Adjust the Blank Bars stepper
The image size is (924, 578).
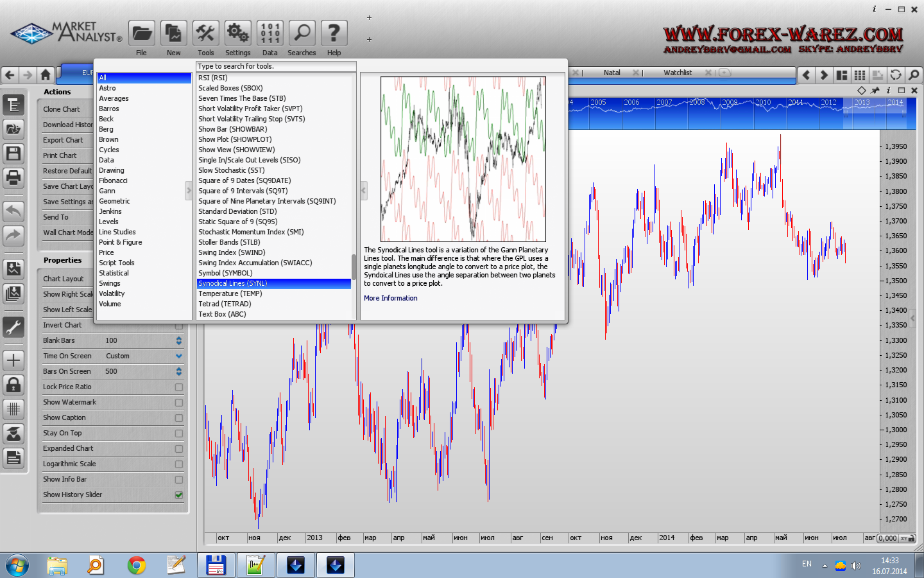point(179,340)
